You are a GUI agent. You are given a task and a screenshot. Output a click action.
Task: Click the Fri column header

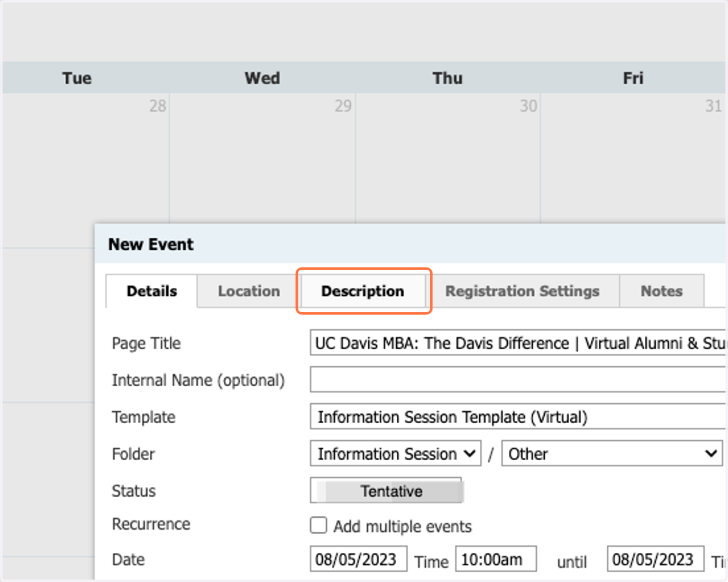coord(633,78)
